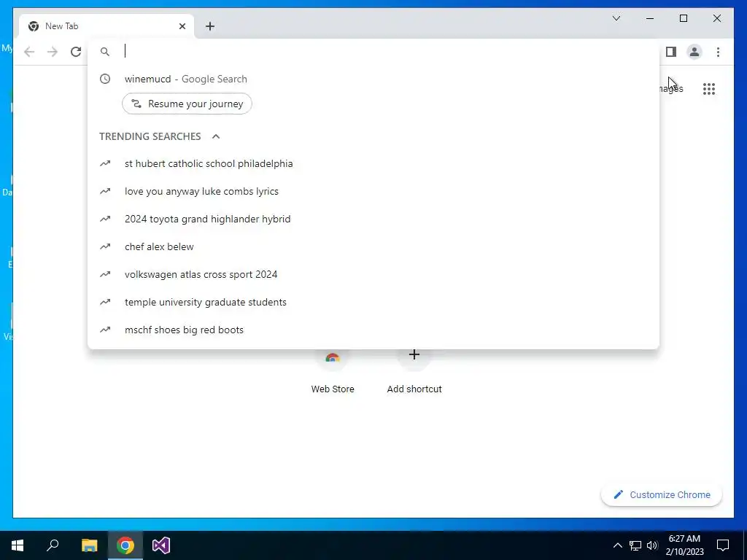Click the browser back arrow
The height and width of the screenshot is (560, 747).
click(x=29, y=52)
